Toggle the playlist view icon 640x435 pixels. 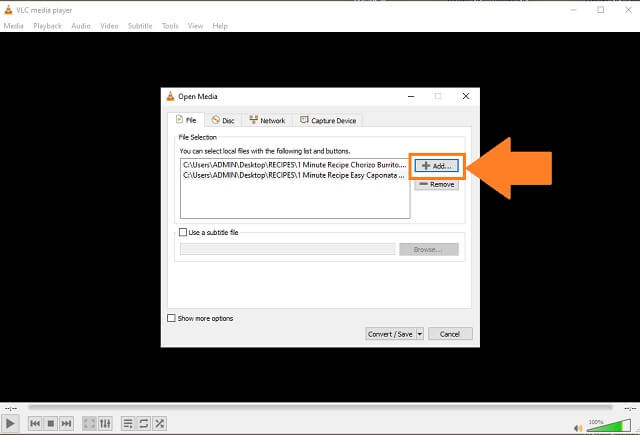click(x=128, y=424)
